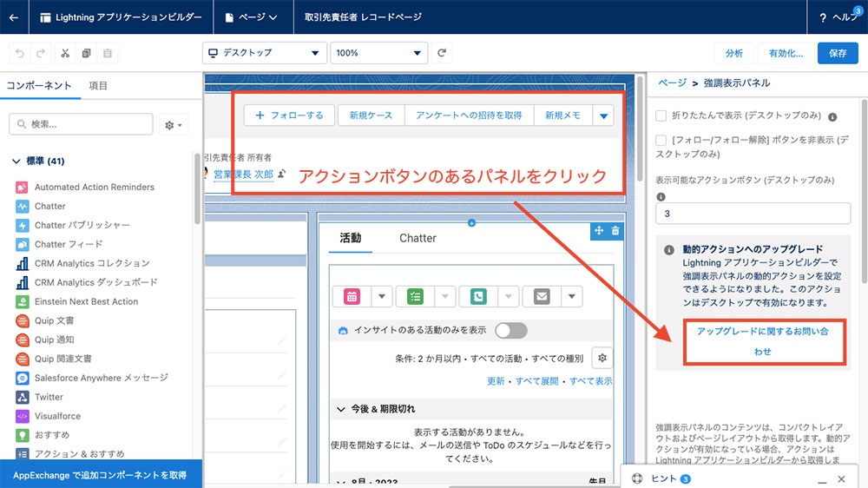Click the refresh icon beside zoom dropdown
868x488 pixels.
[442, 53]
